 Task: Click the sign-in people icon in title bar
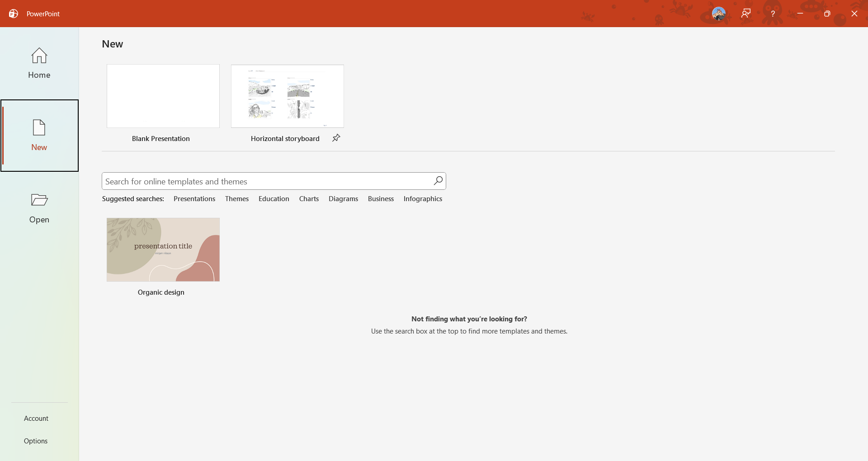(x=746, y=14)
